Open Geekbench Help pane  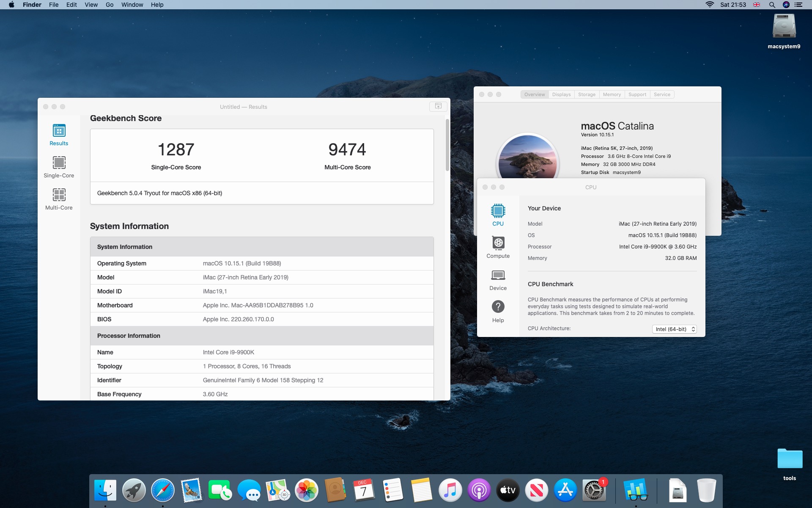(x=498, y=312)
